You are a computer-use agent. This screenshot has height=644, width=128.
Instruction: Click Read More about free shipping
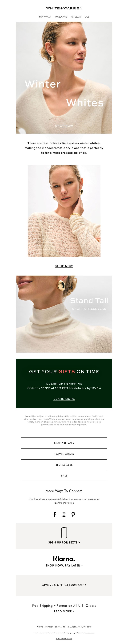[64, 611]
